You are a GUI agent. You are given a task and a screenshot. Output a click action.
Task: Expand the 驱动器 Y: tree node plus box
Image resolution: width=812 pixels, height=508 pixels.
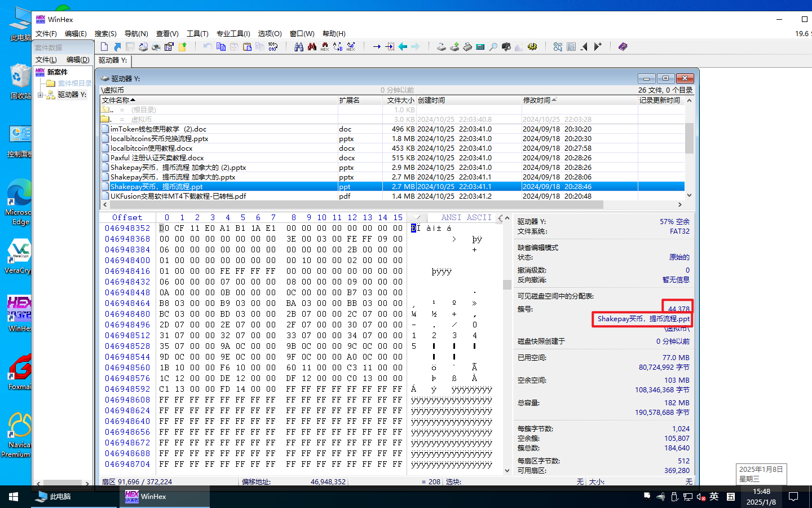click(40, 95)
